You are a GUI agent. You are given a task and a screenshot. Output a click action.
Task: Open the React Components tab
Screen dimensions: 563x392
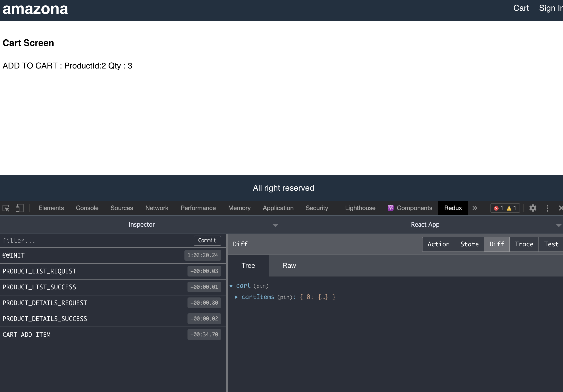(410, 208)
